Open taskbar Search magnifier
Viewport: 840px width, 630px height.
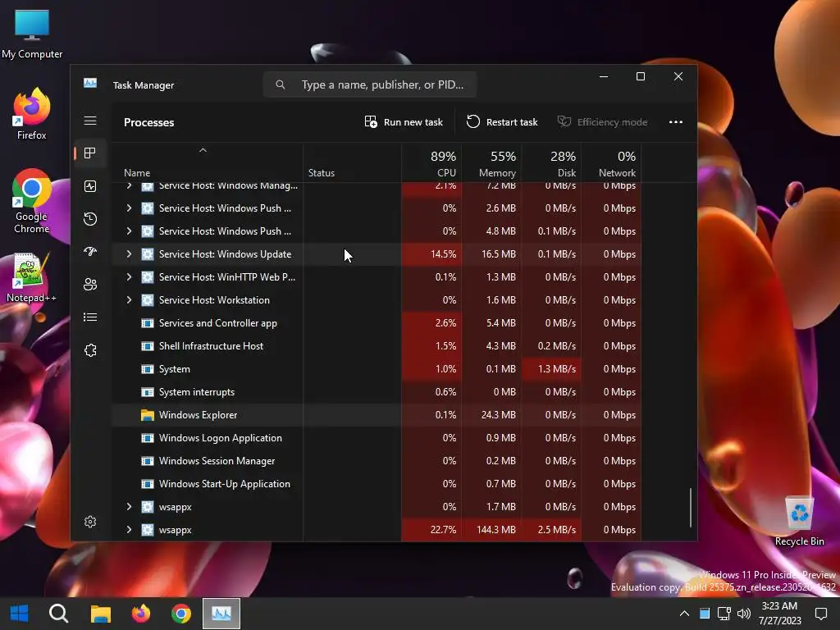58,614
